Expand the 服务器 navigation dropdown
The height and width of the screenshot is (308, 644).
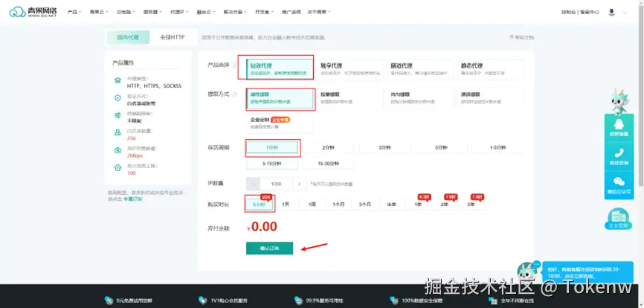152,13
